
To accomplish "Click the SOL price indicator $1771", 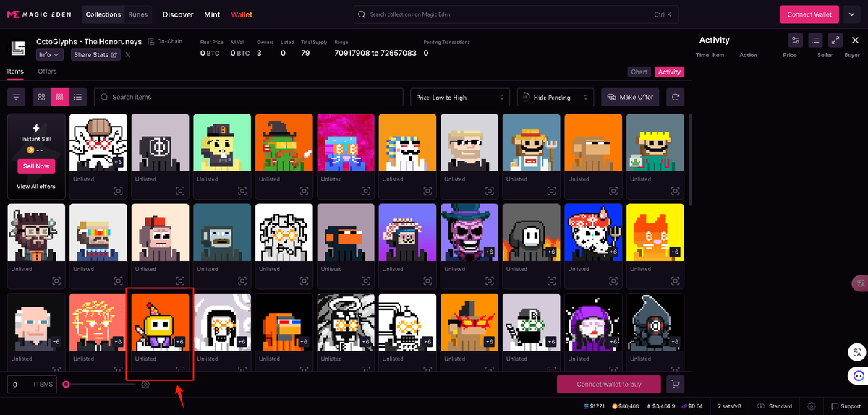I will click(594, 406).
